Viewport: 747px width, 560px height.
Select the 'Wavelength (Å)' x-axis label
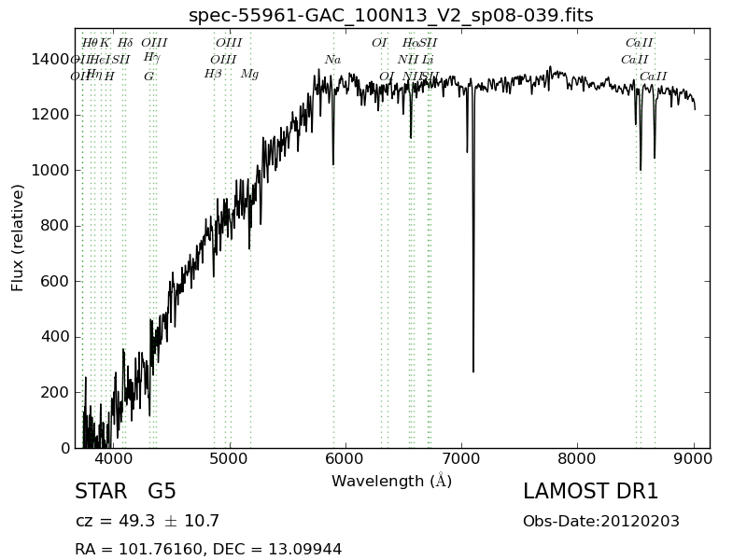pos(391,481)
